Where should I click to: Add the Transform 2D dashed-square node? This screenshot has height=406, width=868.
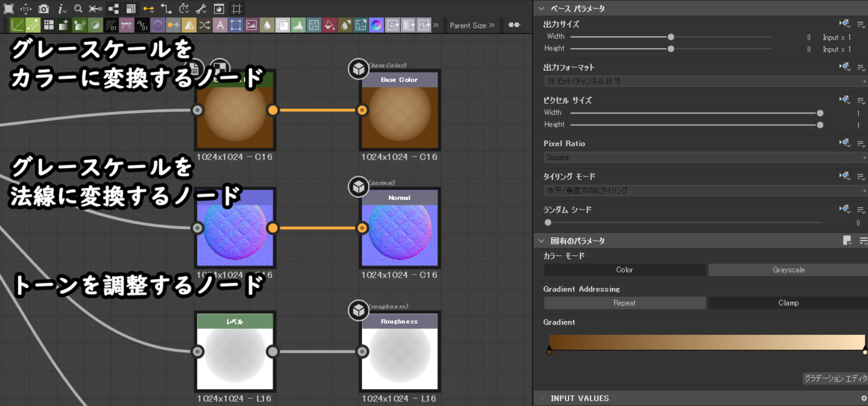(x=236, y=25)
